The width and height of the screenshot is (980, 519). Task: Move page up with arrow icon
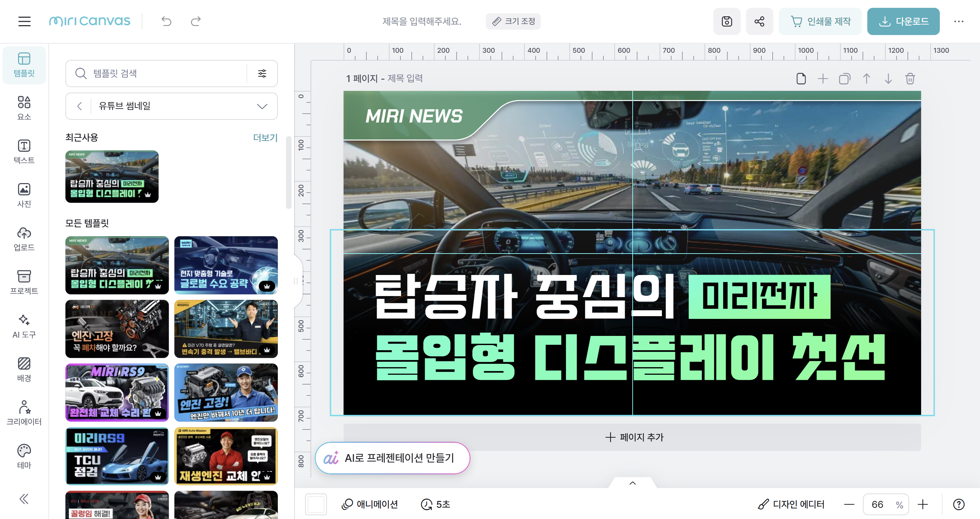point(866,79)
